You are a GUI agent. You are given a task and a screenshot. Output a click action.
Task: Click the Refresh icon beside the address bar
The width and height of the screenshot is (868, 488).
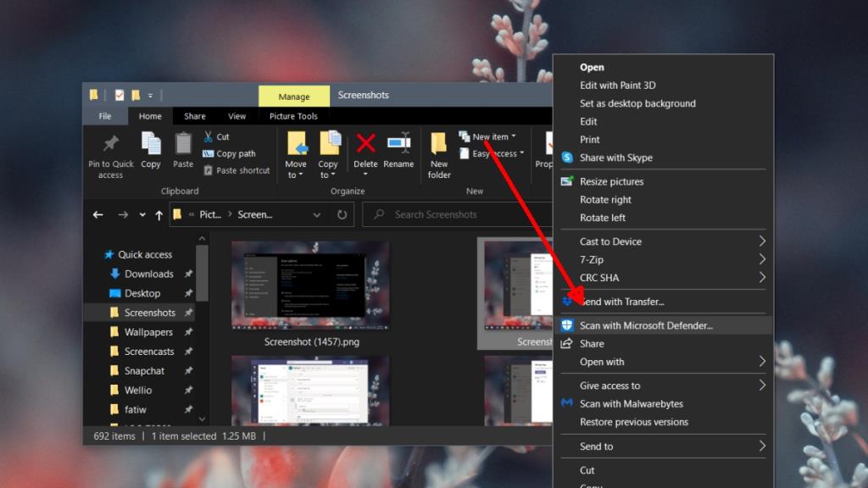tap(342, 214)
